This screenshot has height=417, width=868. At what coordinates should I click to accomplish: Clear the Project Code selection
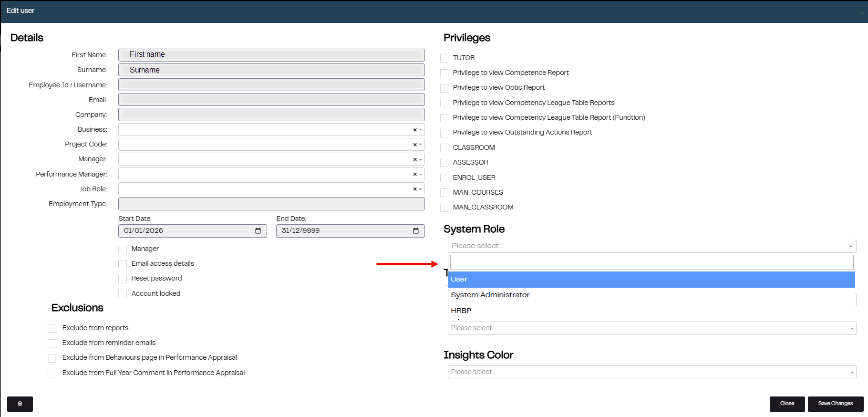tap(415, 145)
